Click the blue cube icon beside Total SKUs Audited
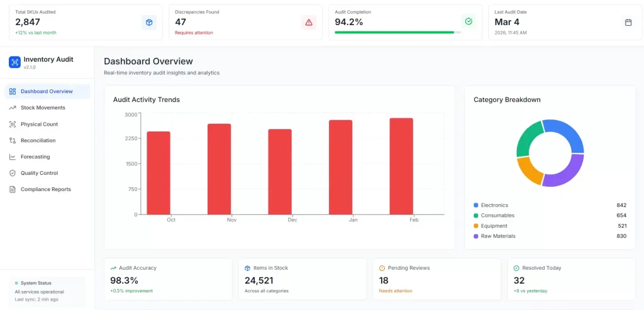This screenshot has width=644, height=310. click(149, 23)
